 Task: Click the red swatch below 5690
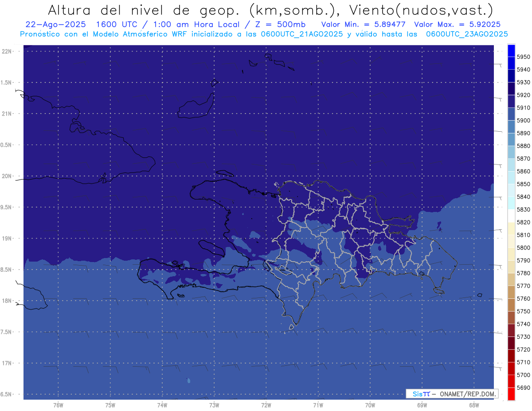(511, 394)
